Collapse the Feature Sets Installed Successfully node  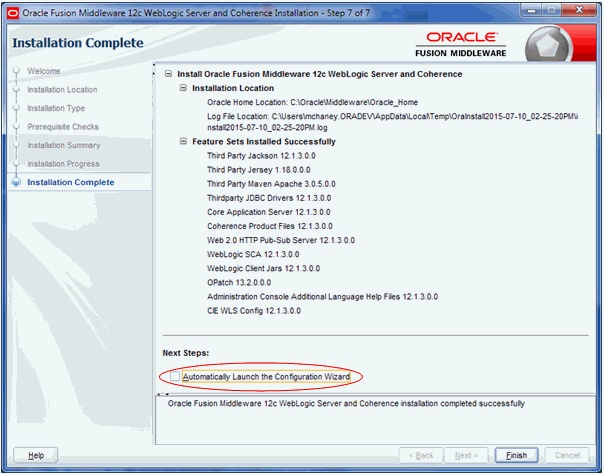pos(183,141)
